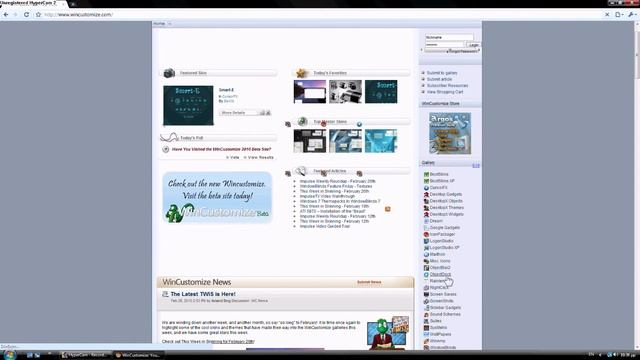This screenshot has width=640, height=360.
Task: Click the ObjectBar2 gallery icon
Action: pos(426,268)
